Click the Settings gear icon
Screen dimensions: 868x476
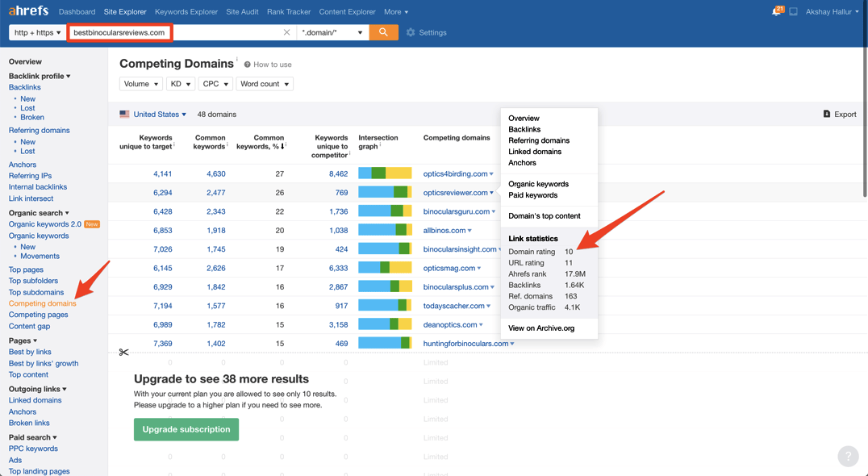(x=411, y=32)
